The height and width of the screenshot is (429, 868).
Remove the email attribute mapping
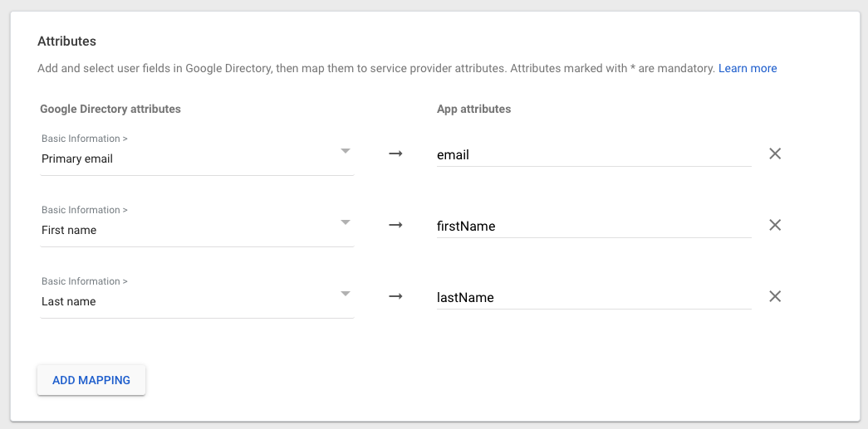775,154
